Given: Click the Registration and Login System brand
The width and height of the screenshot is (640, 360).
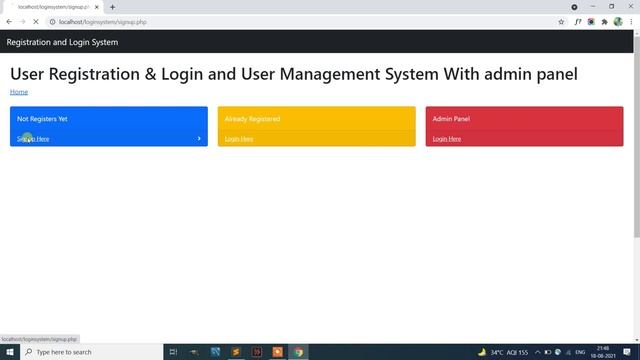Looking at the screenshot, I should tap(62, 42).
